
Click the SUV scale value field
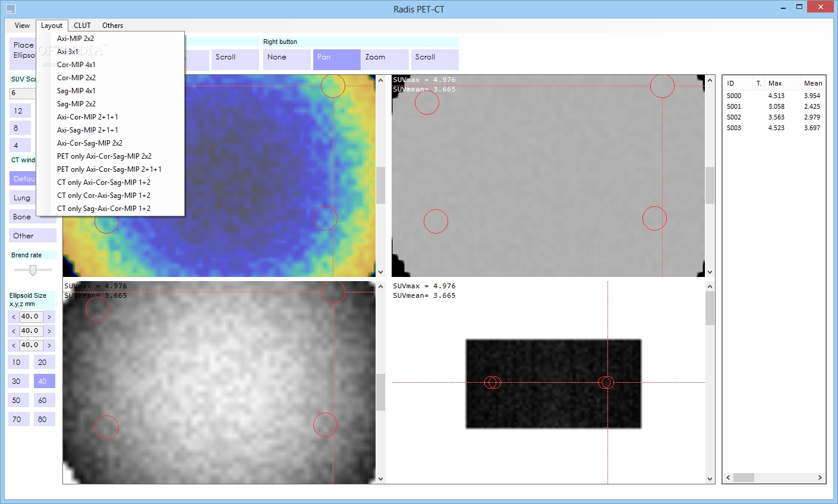[x=23, y=93]
